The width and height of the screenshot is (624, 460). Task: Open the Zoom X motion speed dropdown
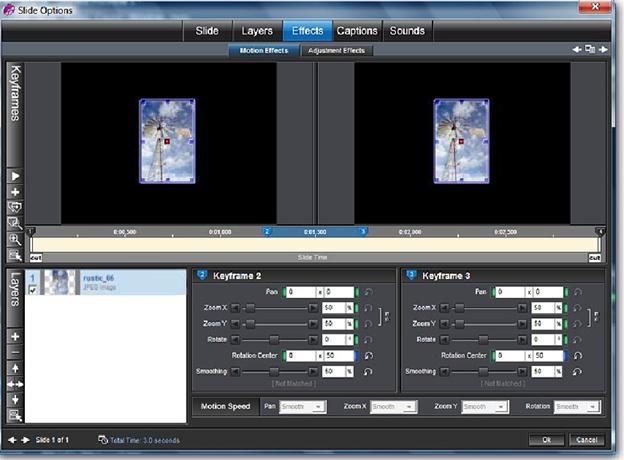[393, 407]
